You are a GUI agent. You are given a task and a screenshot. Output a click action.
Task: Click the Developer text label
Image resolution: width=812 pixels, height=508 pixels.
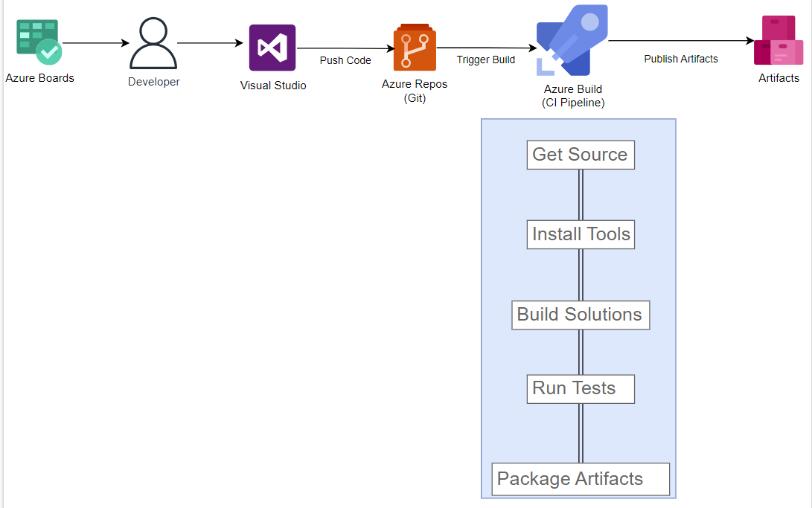[154, 82]
